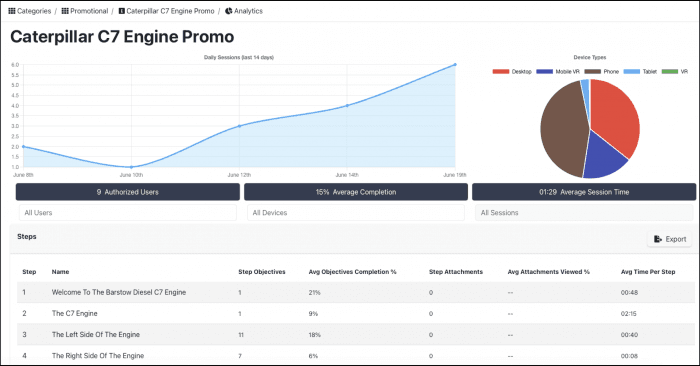Click the June 8th data point on chart
Image resolution: width=700 pixels, height=366 pixels.
tap(23, 146)
